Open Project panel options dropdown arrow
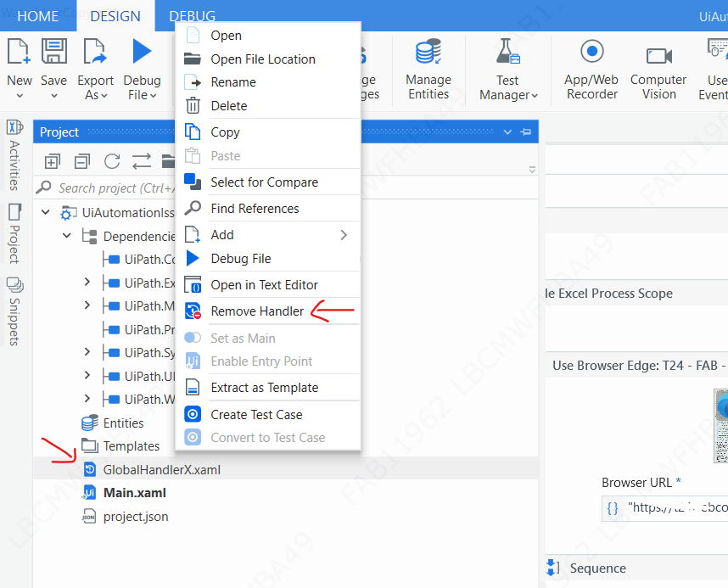 pyautogui.click(x=507, y=132)
